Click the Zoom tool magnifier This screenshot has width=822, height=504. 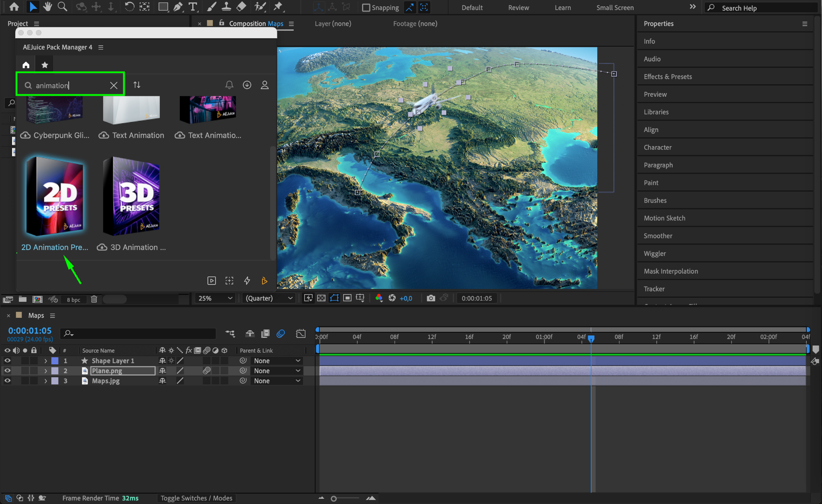pos(62,7)
